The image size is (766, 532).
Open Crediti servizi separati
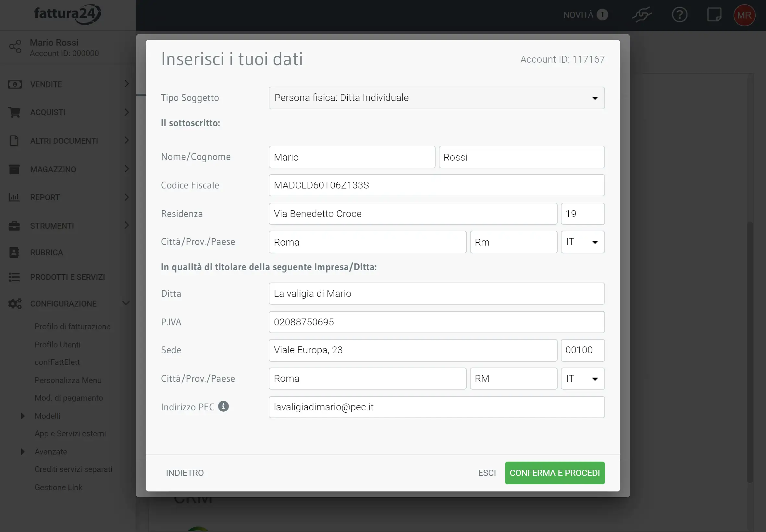click(x=73, y=469)
